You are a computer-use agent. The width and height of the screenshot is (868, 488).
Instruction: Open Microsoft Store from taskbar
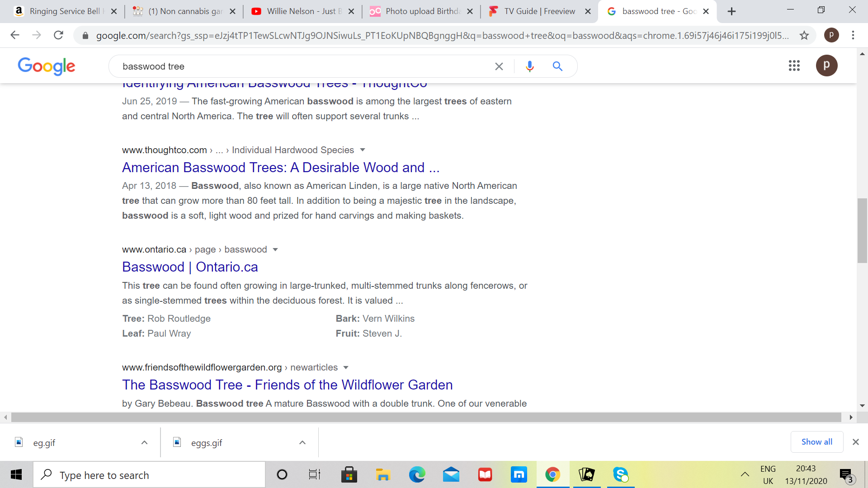point(349,474)
